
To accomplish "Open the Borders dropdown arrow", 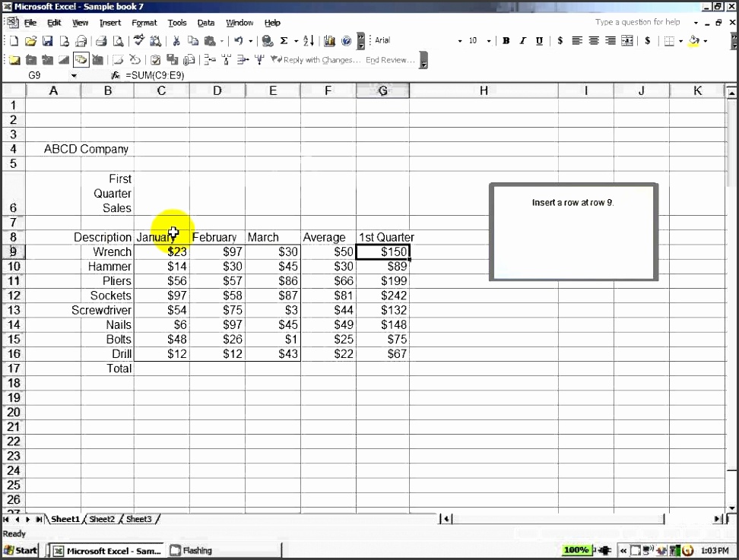I will 680,40.
